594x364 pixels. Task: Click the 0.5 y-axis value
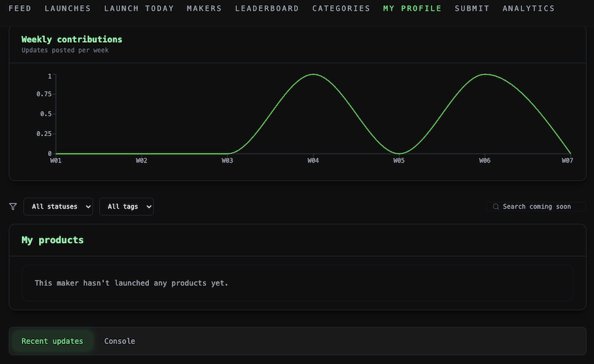click(x=46, y=114)
